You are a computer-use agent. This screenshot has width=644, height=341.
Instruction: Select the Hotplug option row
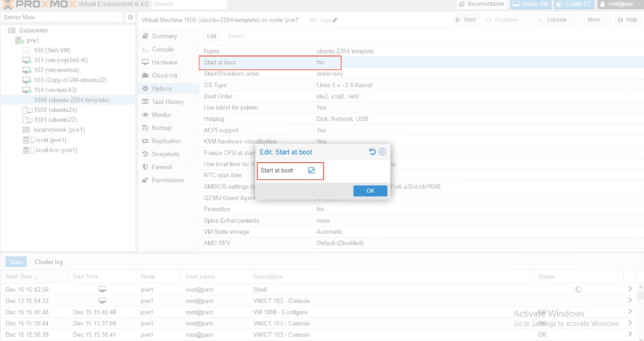pos(421,119)
